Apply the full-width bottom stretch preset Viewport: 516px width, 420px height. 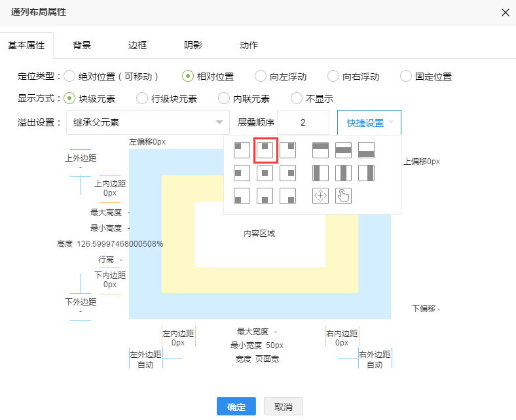tap(366, 150)
